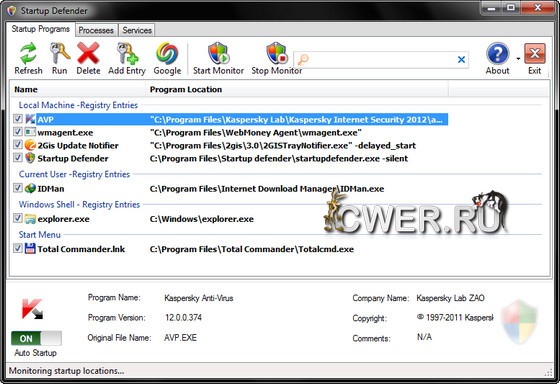Click the WebMoney Agent wmagent.exe path
The image size is (560, 384).
tap(256, 133)
